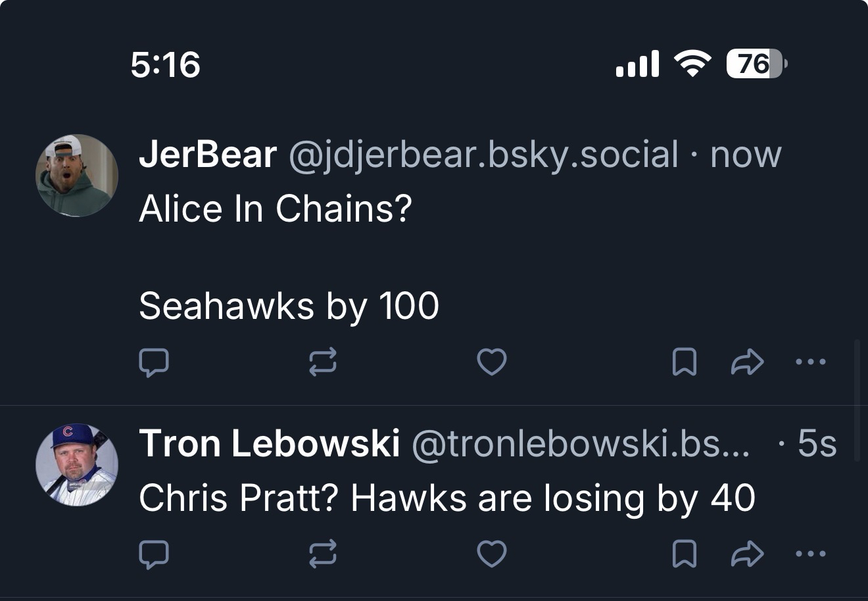The height and width of the screenshot is (601, 868).
Task: Bookmark Tron Lebowski's post
Action: point(685,554)
